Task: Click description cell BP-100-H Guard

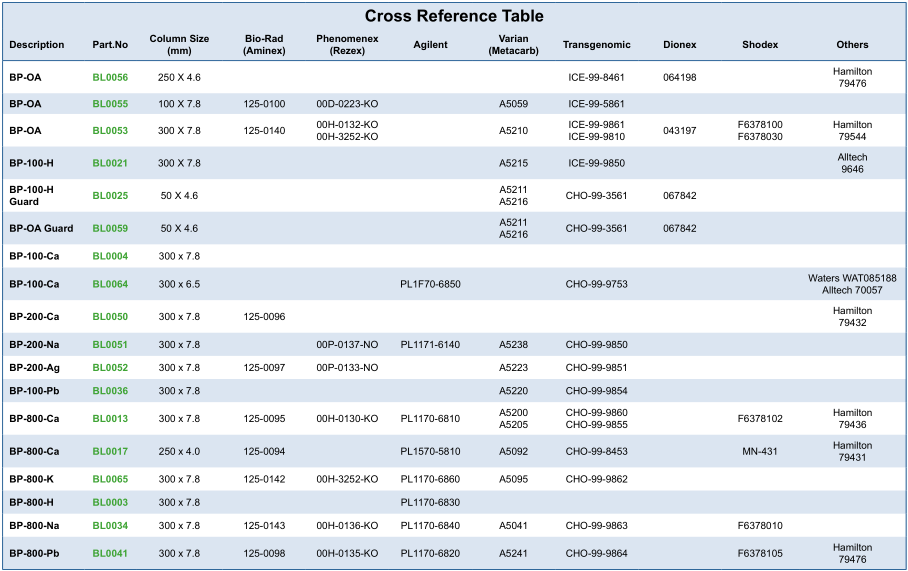Action: [31, 196]
